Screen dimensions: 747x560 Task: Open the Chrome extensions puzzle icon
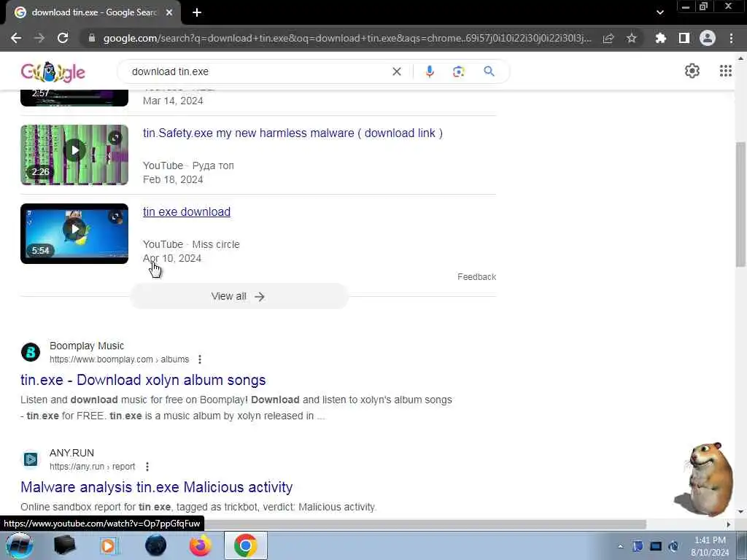(660, 38)
